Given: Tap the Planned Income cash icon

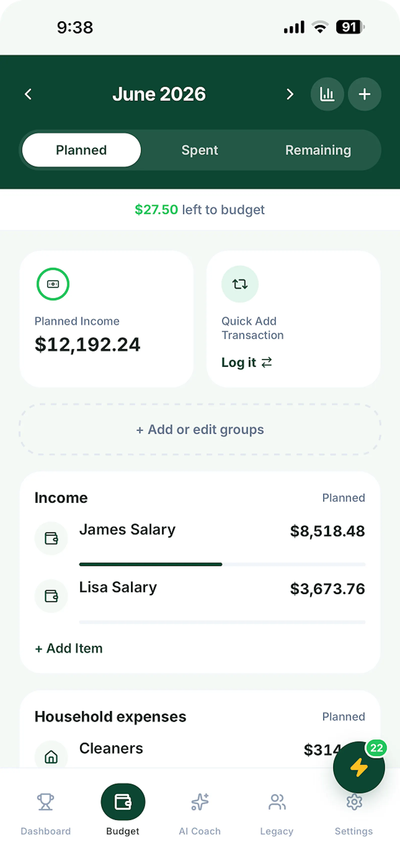Looking at the screenshot, I should [x=53, y=284].
